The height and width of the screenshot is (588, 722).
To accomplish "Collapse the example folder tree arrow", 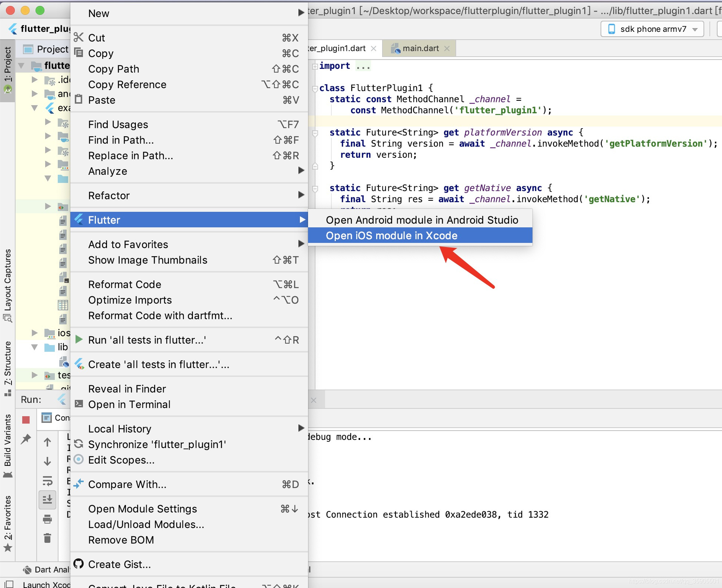I will [34, 108].
